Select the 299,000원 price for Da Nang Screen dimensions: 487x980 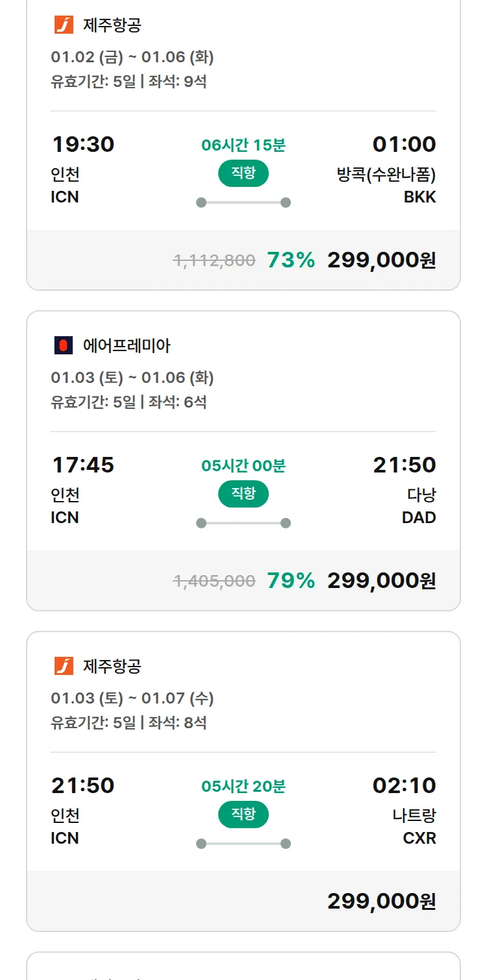point(381,581)
